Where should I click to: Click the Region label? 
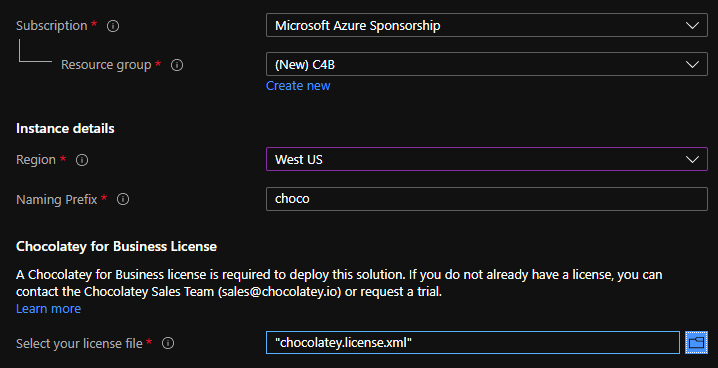point(36,160)
